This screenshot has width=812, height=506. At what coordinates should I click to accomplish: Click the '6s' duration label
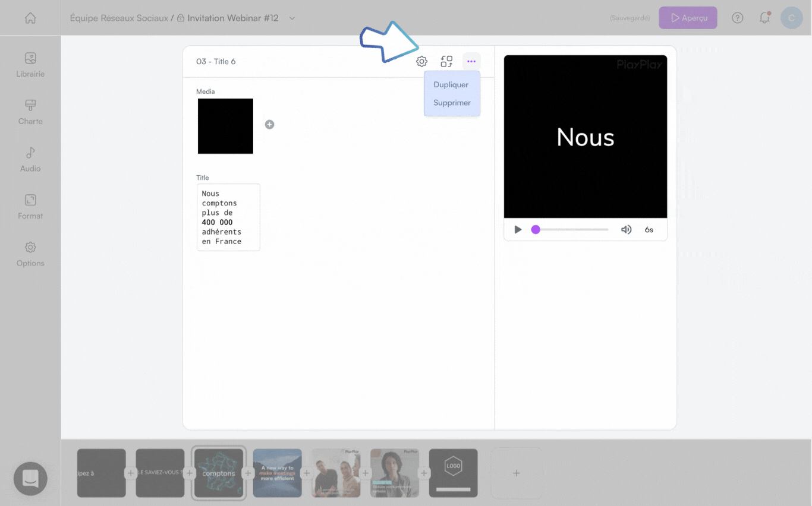click(649, 230)
